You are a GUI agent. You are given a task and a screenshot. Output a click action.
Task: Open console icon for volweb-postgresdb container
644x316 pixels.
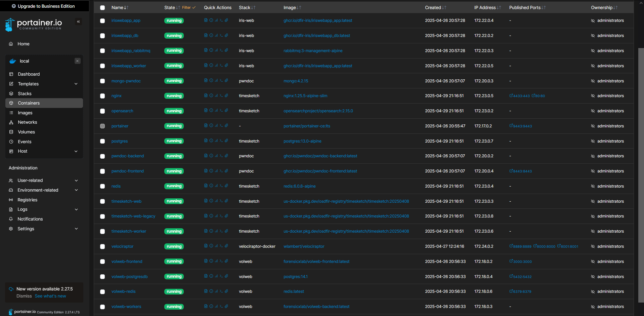[221, 276]
